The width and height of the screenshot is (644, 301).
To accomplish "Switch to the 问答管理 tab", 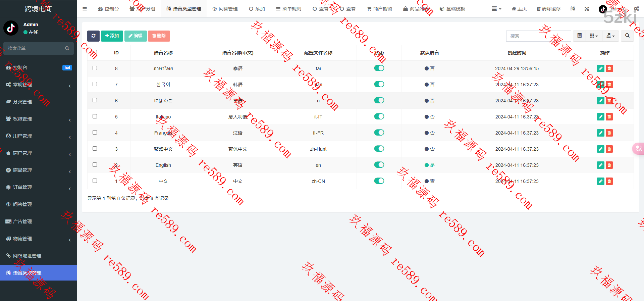I will coord(225,9).
